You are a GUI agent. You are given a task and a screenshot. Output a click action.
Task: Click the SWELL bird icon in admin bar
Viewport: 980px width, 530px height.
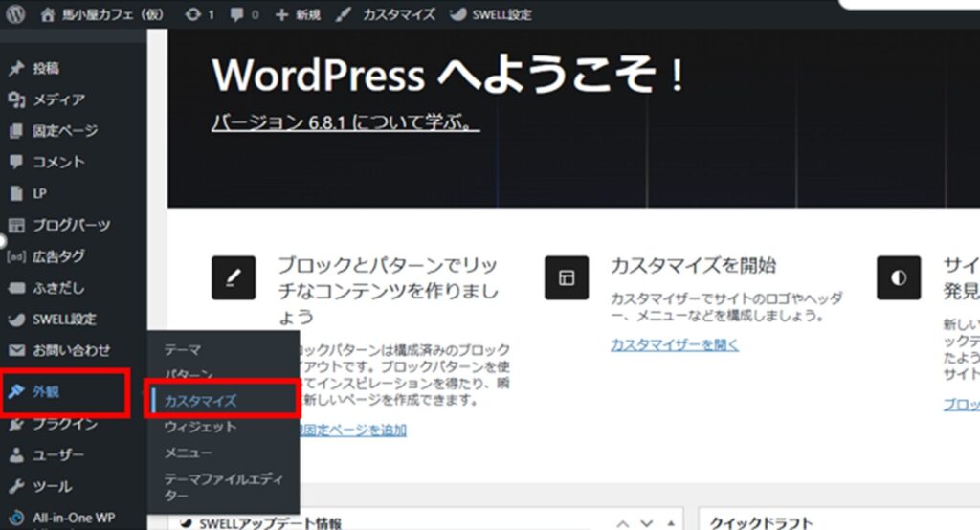coord(457,14)
